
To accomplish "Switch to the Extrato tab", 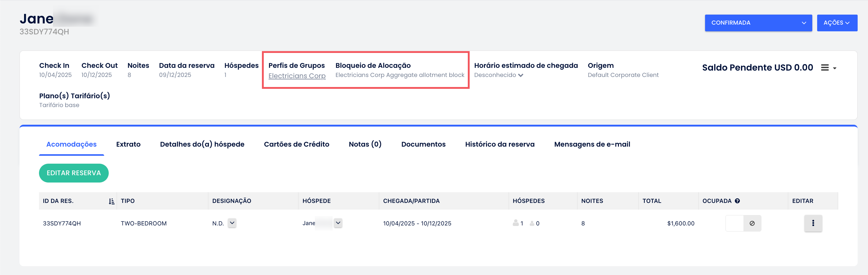I will tap(128, 144).
